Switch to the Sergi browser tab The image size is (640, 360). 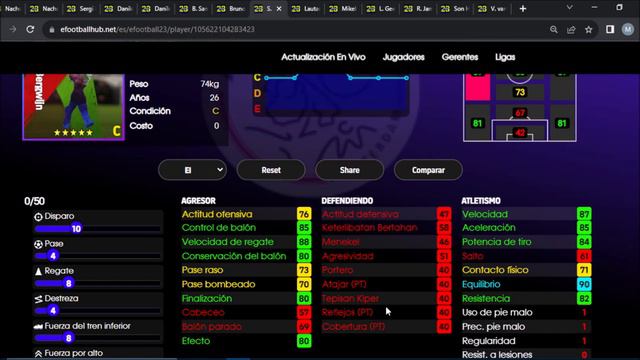click(x=80, y=9)
